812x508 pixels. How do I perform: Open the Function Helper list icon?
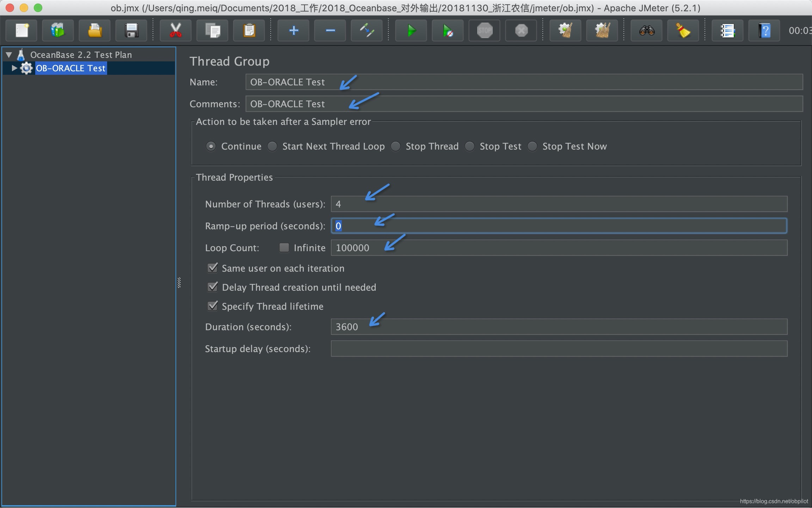(727, 31)
